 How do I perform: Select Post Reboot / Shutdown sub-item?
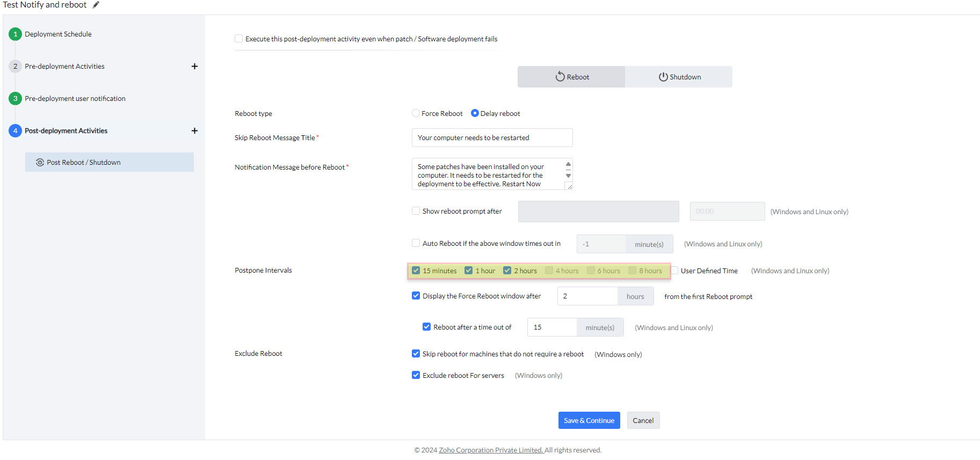110,162
